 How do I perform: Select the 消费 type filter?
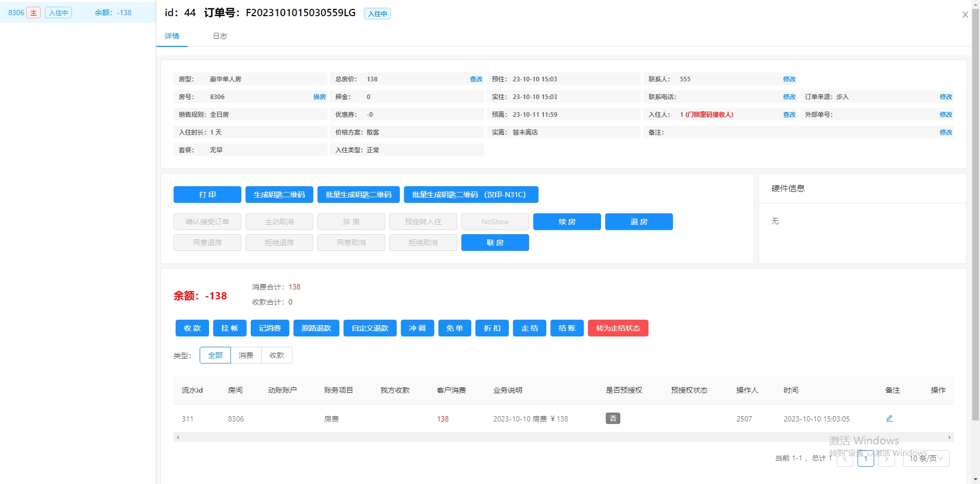[x=246, y=355]
